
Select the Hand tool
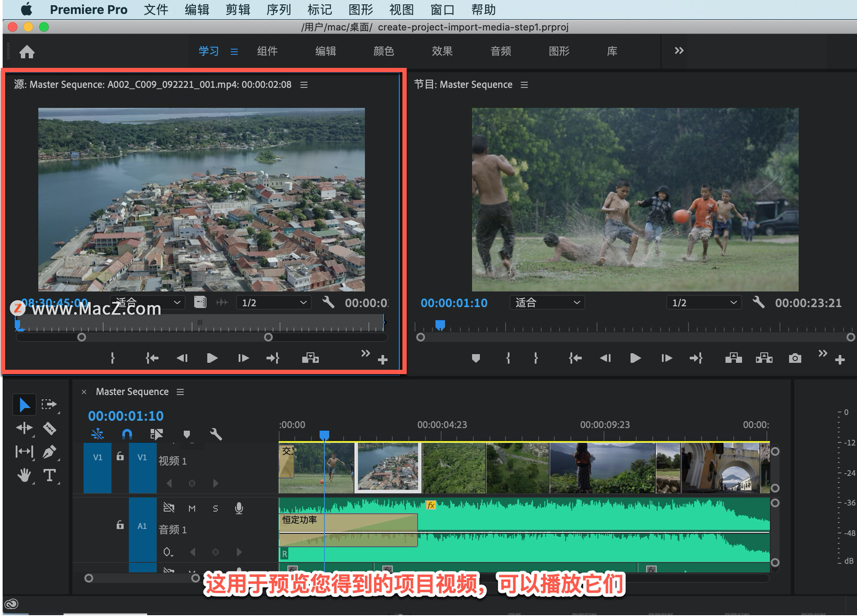click(x=24, y=475)
